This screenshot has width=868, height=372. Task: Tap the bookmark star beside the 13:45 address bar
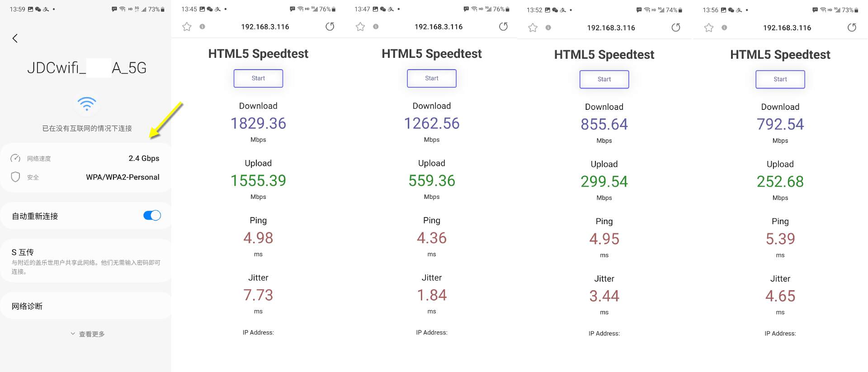[187, 27]
